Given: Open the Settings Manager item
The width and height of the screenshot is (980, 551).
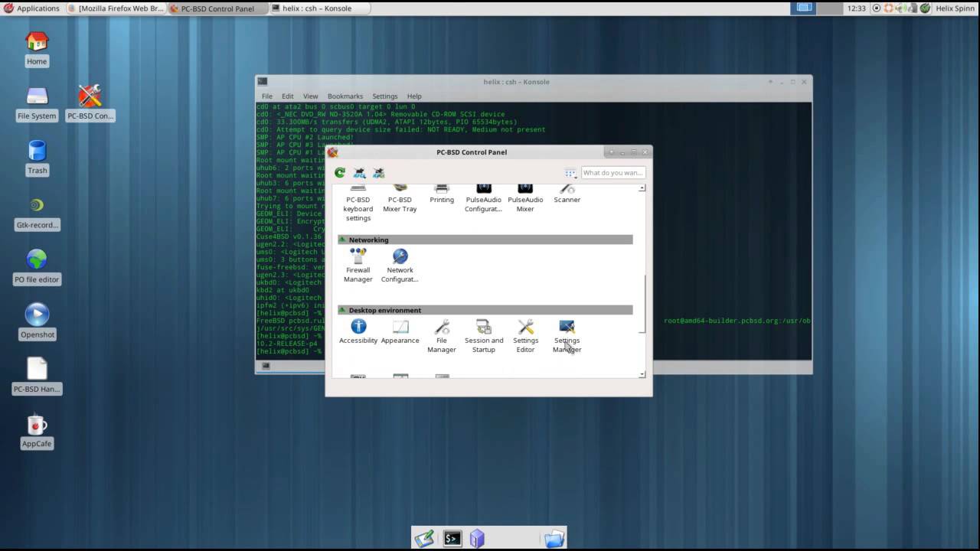Looking at the screenshot, I should point(567,337).
